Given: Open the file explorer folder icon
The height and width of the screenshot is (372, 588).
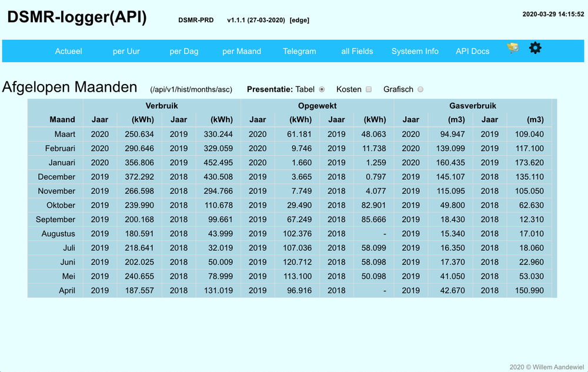Looking at the screenshot, I should pos(513,48).
